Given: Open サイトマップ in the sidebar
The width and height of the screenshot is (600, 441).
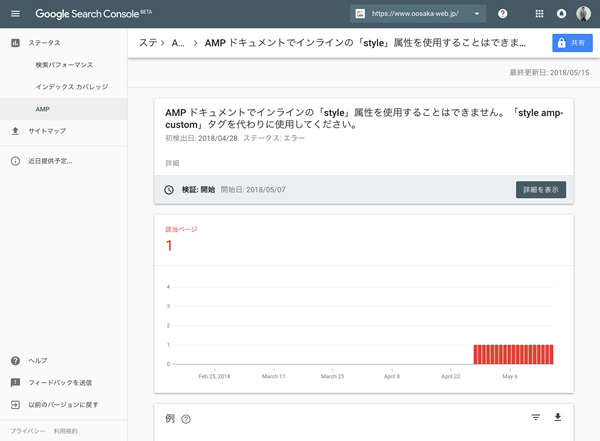Looking at the screenshot, I should coord(47,131).
